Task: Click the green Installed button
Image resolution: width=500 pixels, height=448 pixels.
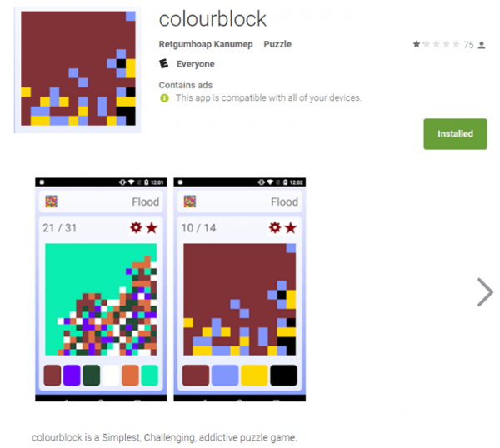Action: (455, 134)
